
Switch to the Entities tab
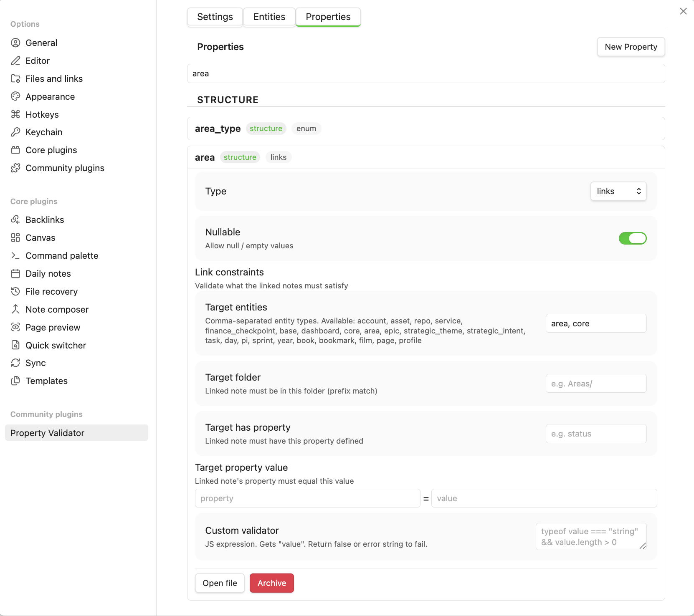(x=269, y=17)
